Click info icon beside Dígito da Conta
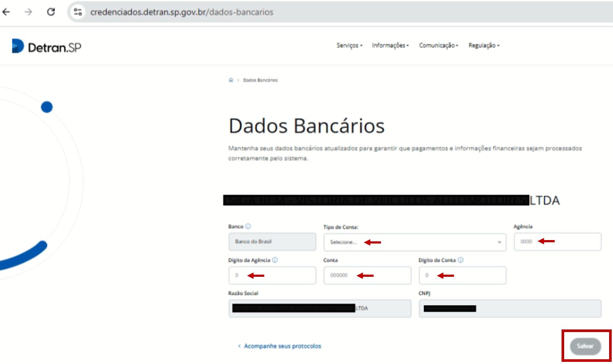The width and height of the screenshot is (613, 364). point(461,260)
